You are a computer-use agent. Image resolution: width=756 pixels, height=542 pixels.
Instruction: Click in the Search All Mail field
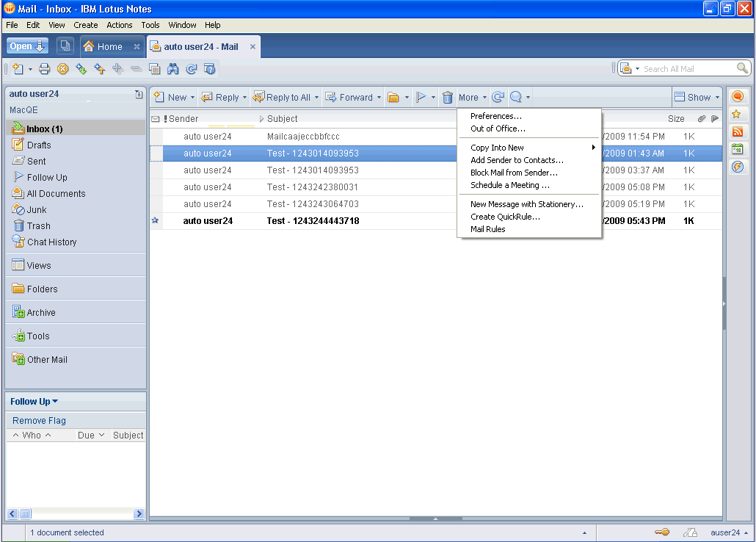click(x=686, y=69)
